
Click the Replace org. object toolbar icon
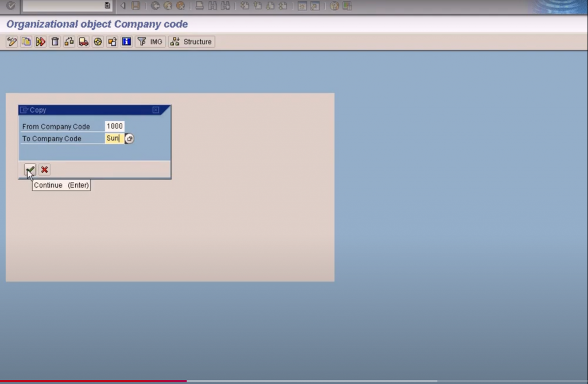[x=69, y=42]
